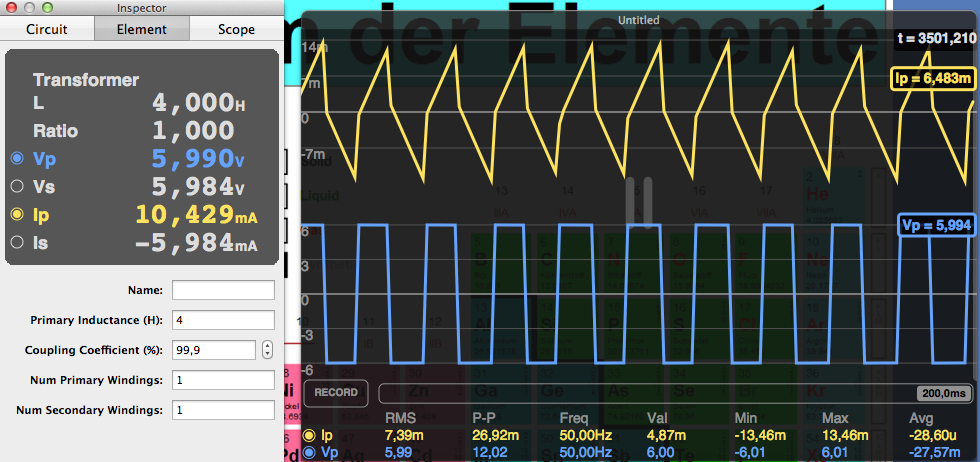Click the yellow Ip = 6,483m cursor label
This screenshot has height=462, width=980.
tap(932, 78)
